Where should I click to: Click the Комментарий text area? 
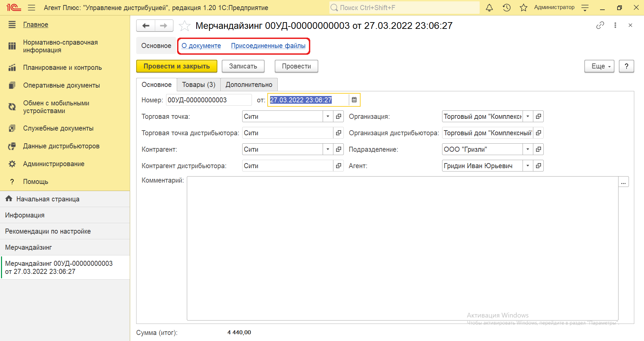(402, 248)
